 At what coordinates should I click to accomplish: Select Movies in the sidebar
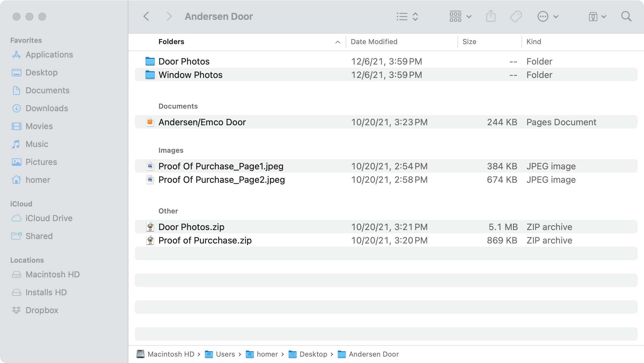[x=39, y=126]
